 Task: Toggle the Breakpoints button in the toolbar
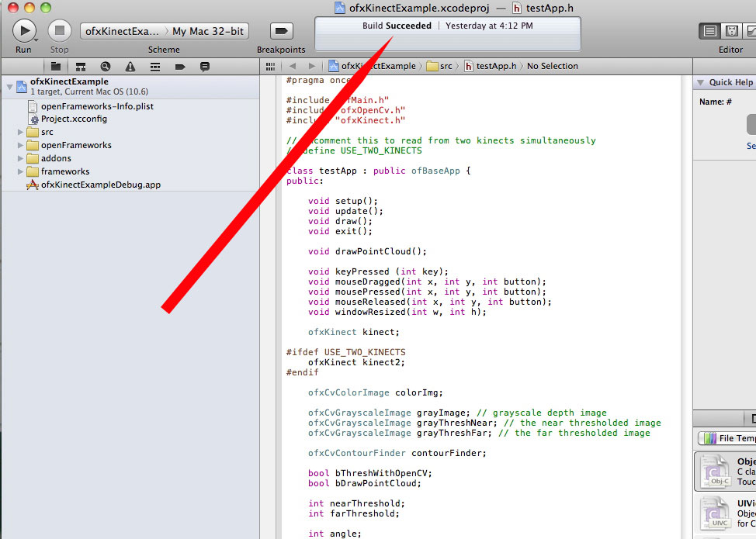pos(281,31)
